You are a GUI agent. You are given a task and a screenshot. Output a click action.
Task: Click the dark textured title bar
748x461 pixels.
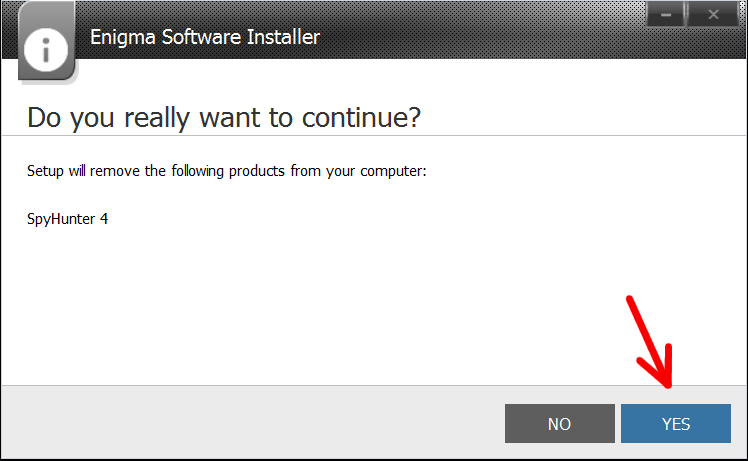(477, 30)
